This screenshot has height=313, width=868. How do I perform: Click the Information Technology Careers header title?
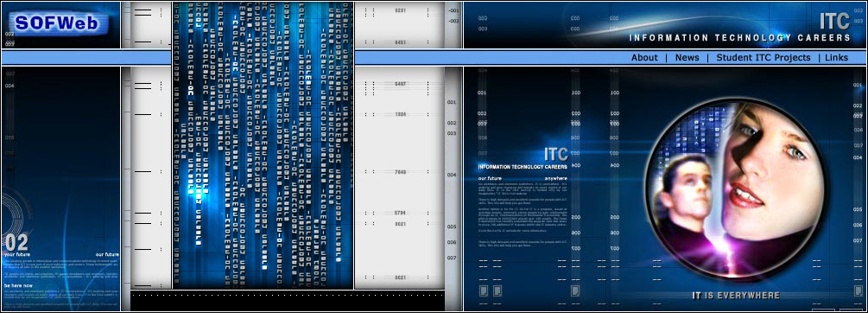pos(739,38)
